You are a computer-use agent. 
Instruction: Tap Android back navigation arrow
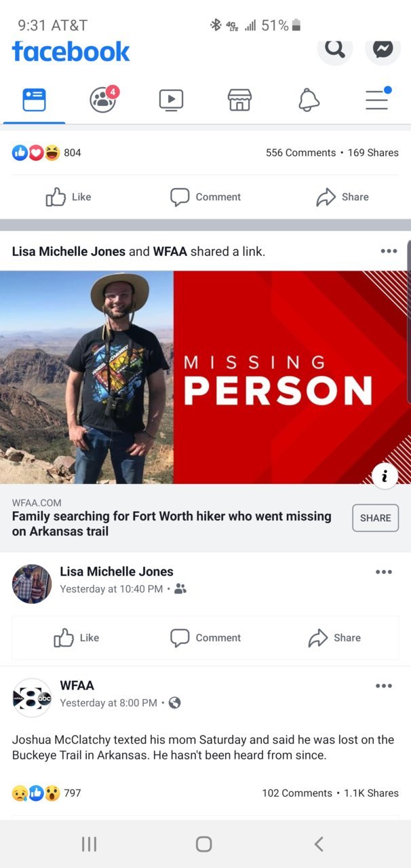pyautogui.click(x=319, y=844)
